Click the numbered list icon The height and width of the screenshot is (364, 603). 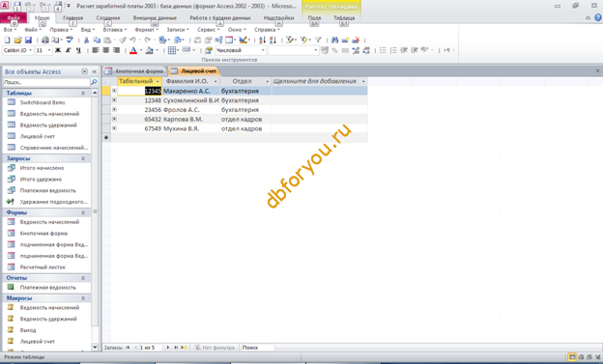click(393, 50)
